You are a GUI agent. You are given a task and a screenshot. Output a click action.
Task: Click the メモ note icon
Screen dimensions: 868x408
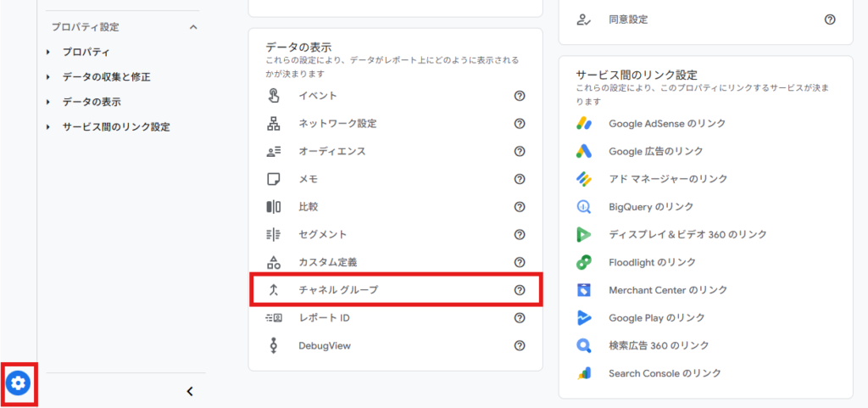274,179
